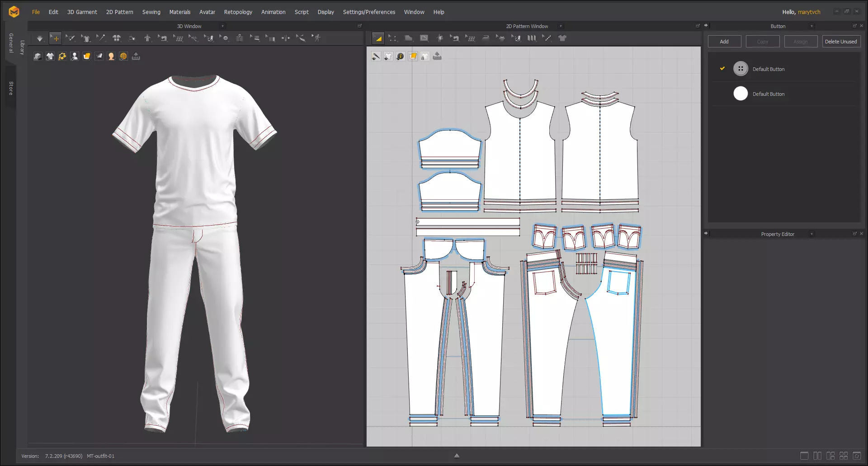
Task: Click the grid texture edit tool in 3D toolbar
Action: pos(178,38)
